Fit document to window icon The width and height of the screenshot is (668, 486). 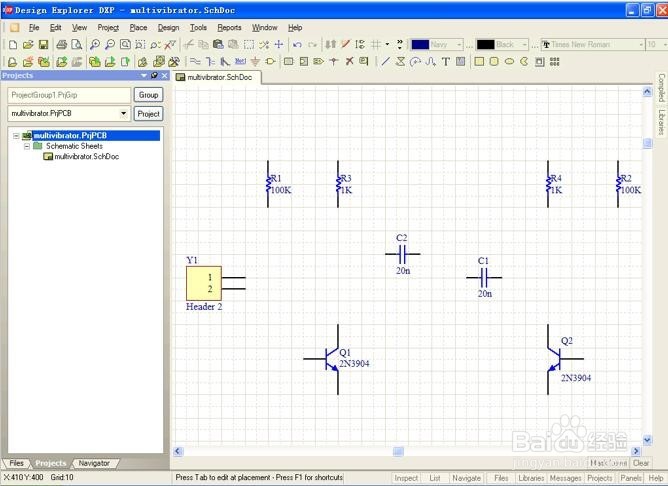pyautogui.click(x=125, y=45)
